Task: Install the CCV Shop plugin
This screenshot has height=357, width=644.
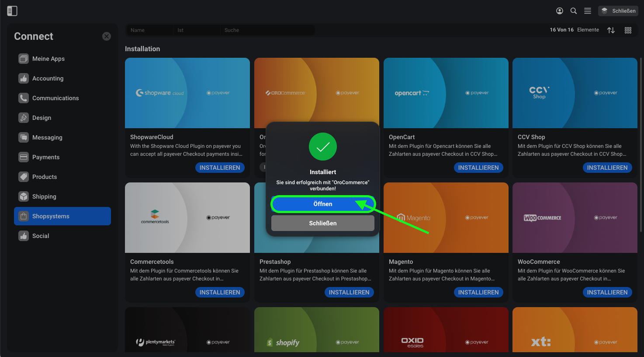Action: (x=607, y=168)
